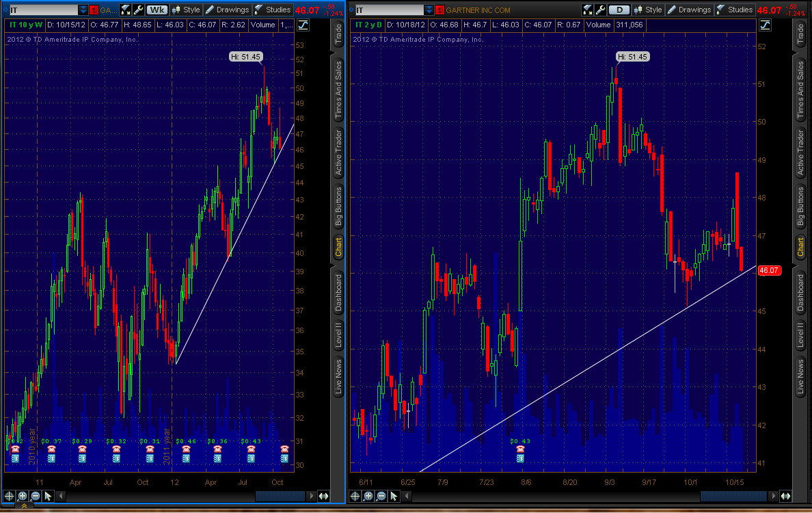Image resolution: width=812 pixels, height=513 pixels.
Task: Zoom out on the right chart
Action: tap(381, 496)
